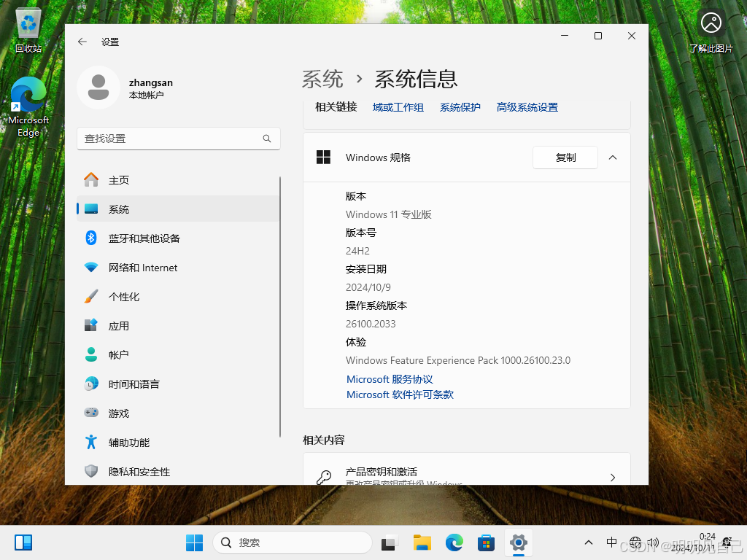Open 蓝牙和其他设备 settings

click(178, 238)
